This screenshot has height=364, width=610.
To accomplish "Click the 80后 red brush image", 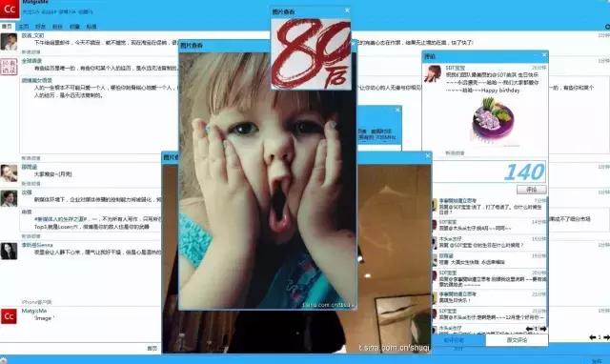I will (x=311, y=54).
